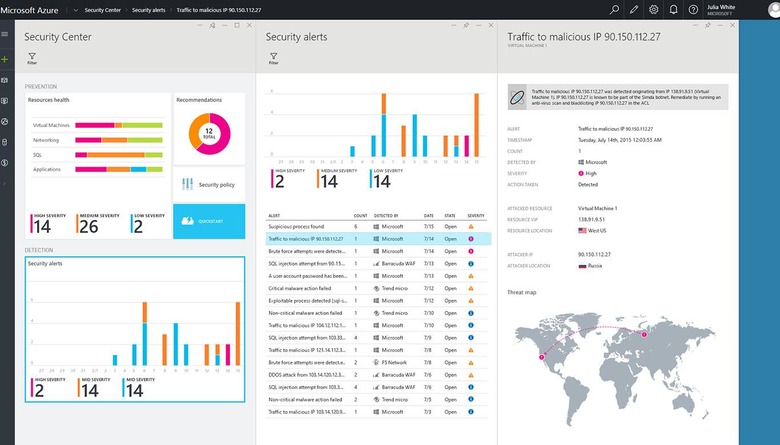Screen dimensions: 780x445
Task: Sort alerts by SEVERITY column header
Action: (x=476, y=216)
